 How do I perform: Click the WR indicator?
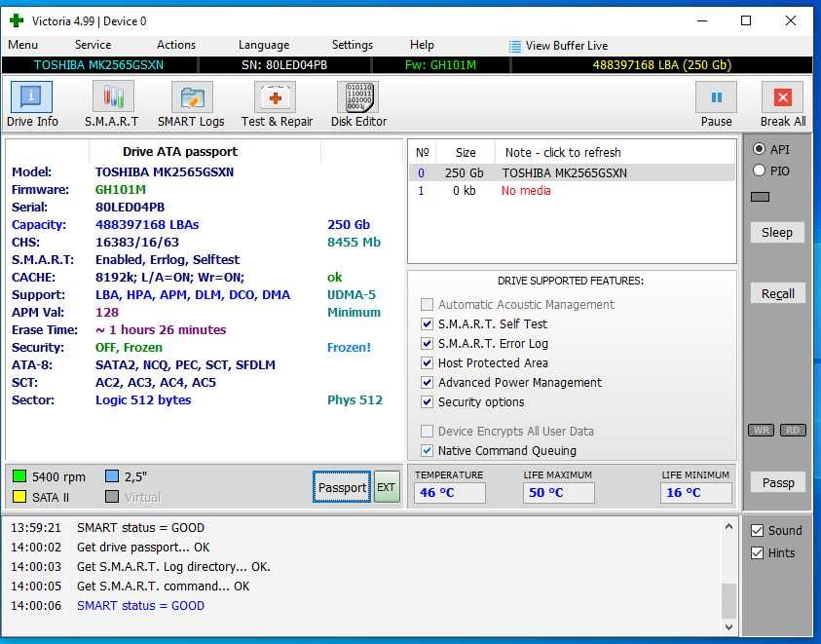pyautogui.click(x=762, y=431)
